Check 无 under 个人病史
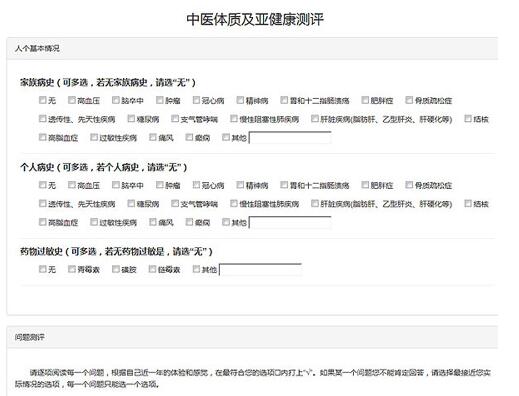 (42, 185)
